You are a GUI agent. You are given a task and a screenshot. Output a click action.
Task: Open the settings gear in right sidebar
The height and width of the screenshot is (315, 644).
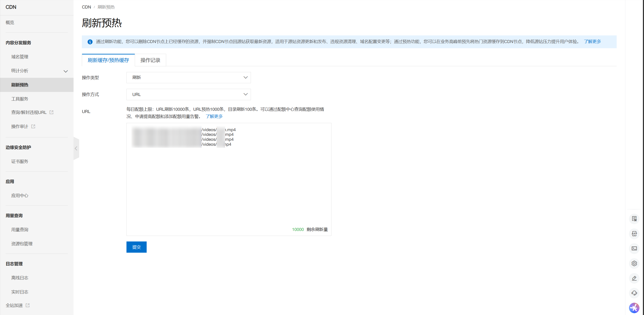634,263
